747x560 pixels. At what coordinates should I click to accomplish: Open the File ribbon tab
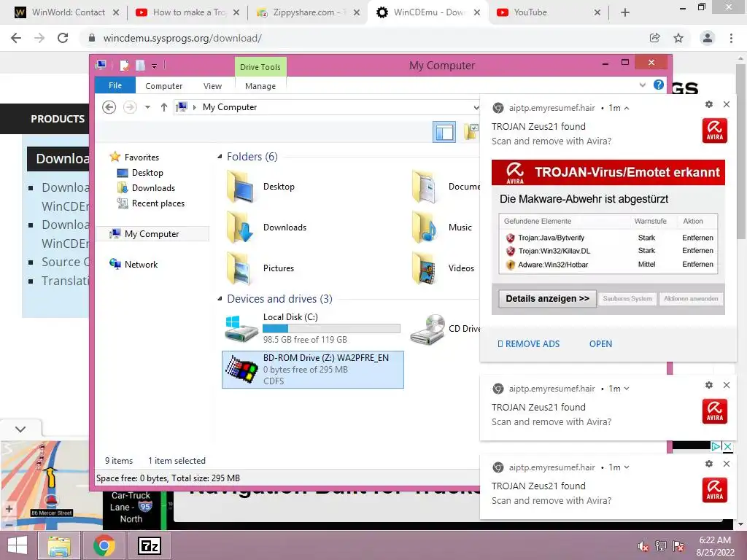pos(115,85)
